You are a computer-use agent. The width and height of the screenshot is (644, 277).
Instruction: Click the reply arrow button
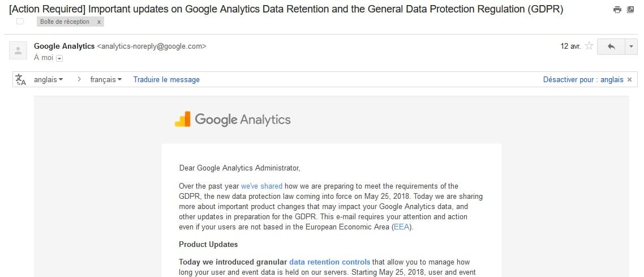[x=611, y=47]
